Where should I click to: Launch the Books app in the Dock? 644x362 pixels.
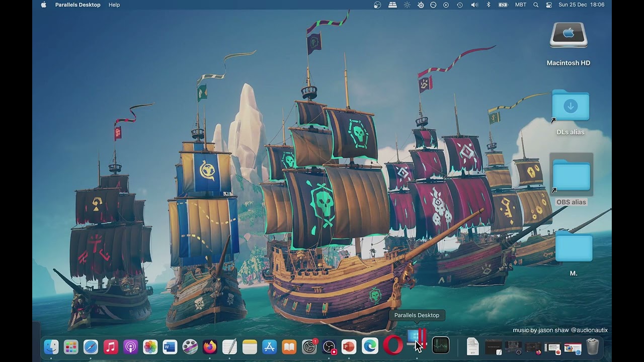click(289, 346)
